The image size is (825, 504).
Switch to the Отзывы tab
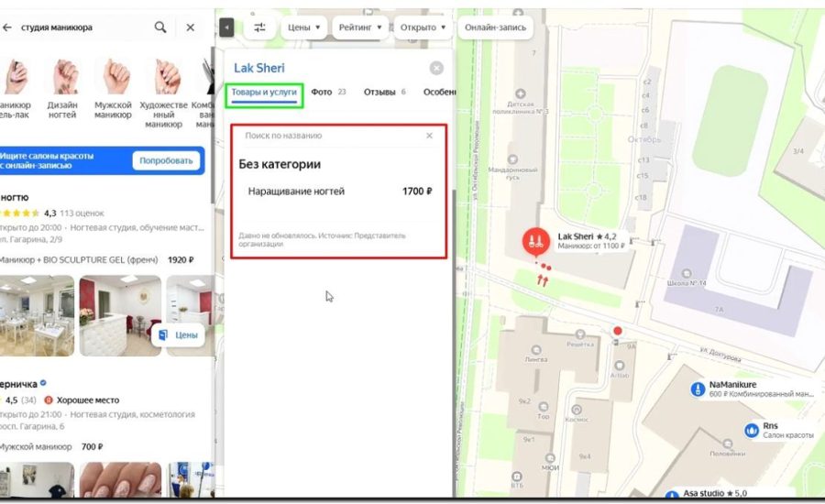pyautogui.click(x=379, y=93)
